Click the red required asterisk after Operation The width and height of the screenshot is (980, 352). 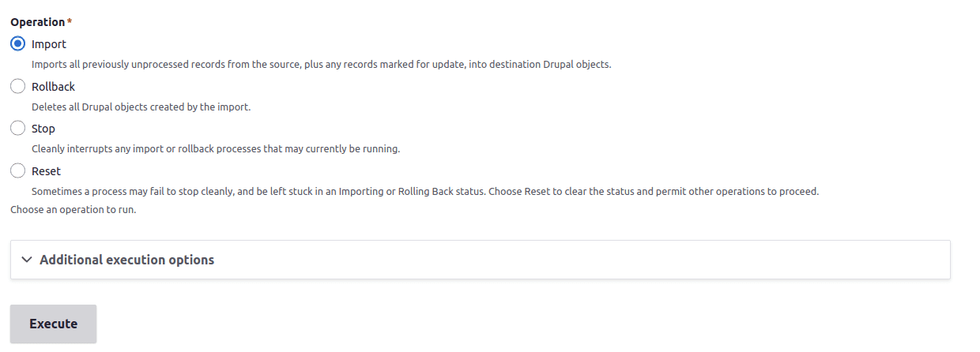tap(70, 21)
